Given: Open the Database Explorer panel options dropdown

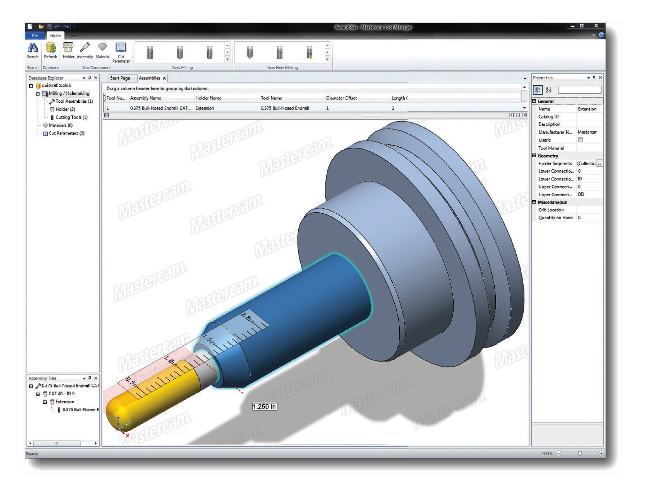Looking at the screenshot, I should pyautogui.click(x=84, y=77).
